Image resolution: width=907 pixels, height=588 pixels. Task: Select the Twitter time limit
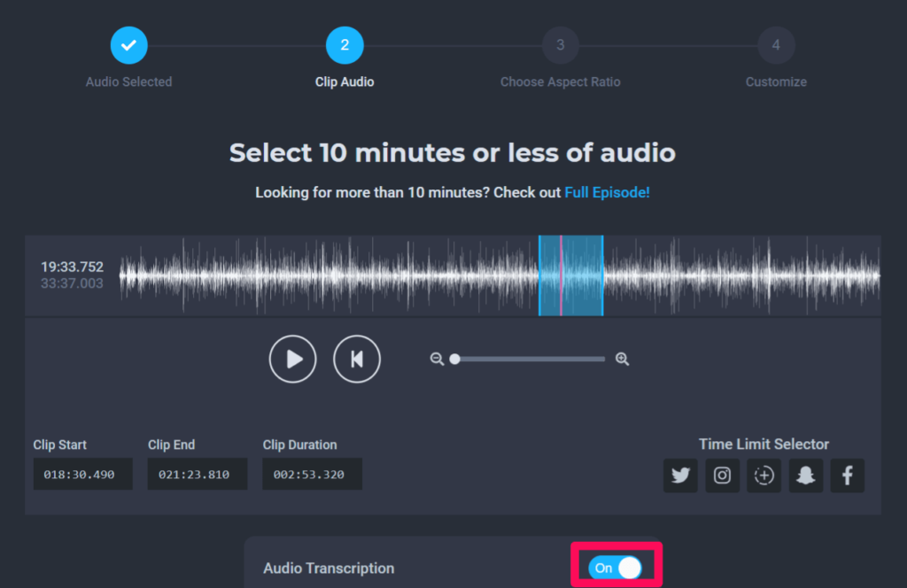pyautogui.click(x=680, y=476)
